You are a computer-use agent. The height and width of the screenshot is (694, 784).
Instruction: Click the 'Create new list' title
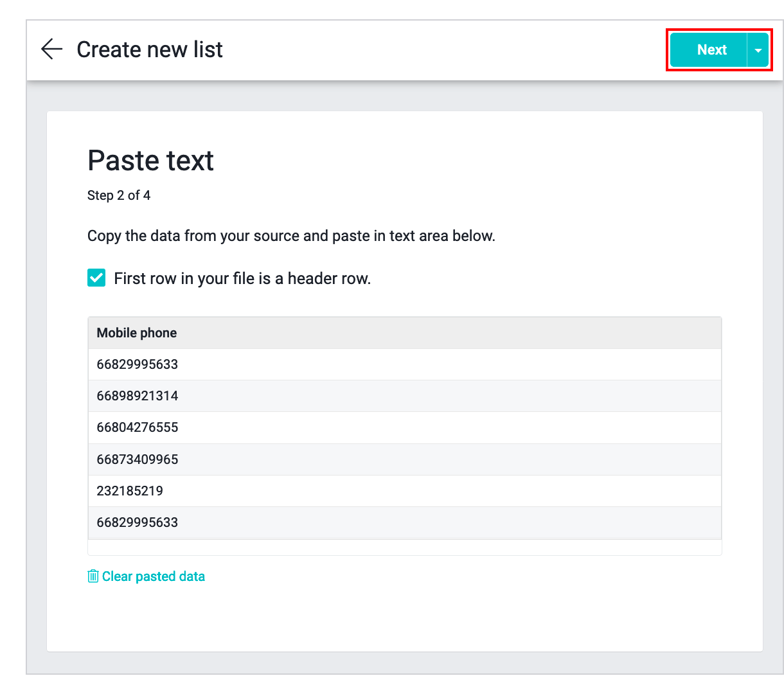150,49
